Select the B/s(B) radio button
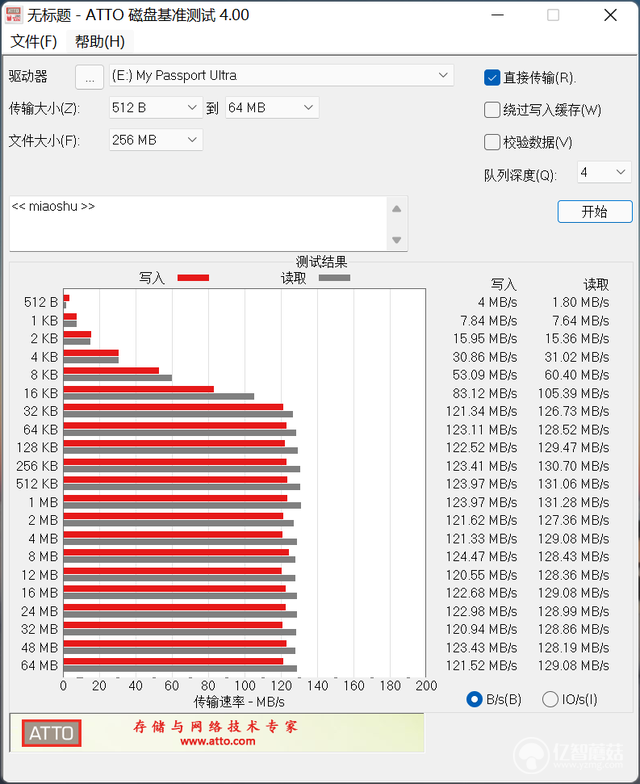 click(x=474, y=699)
